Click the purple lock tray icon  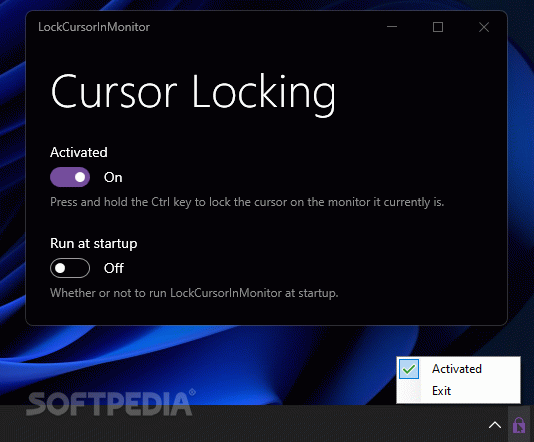(519, 425)
